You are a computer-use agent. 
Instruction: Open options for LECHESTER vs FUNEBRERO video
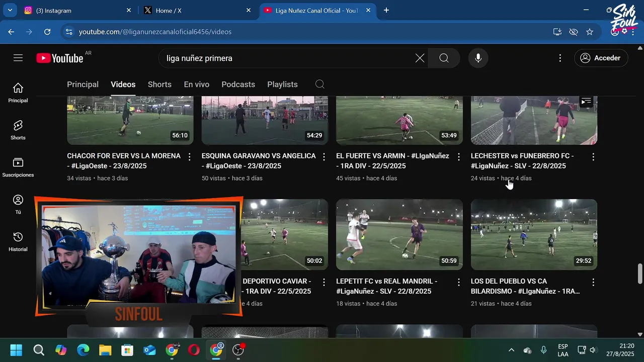click(593, 157)
